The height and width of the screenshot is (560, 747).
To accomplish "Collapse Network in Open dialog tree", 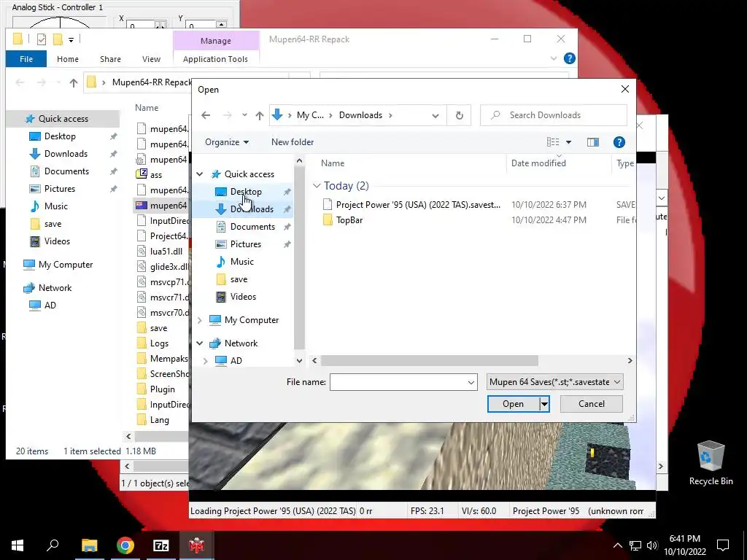I will (200, 343).
